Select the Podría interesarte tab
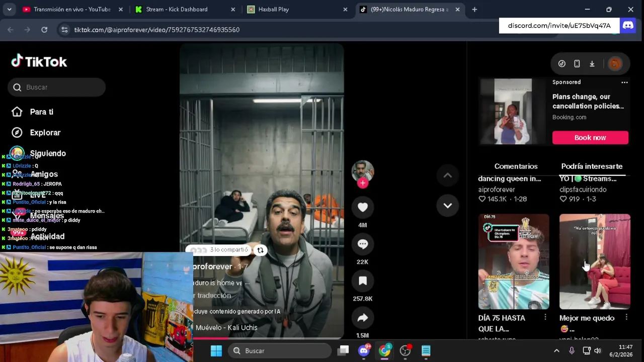This screenshot has width=644, height=362. pos(592,166)
